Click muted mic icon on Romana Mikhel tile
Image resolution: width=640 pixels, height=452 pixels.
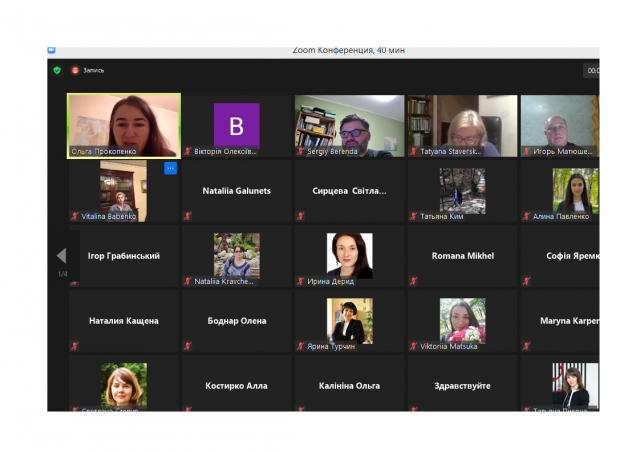pos(413,281)
